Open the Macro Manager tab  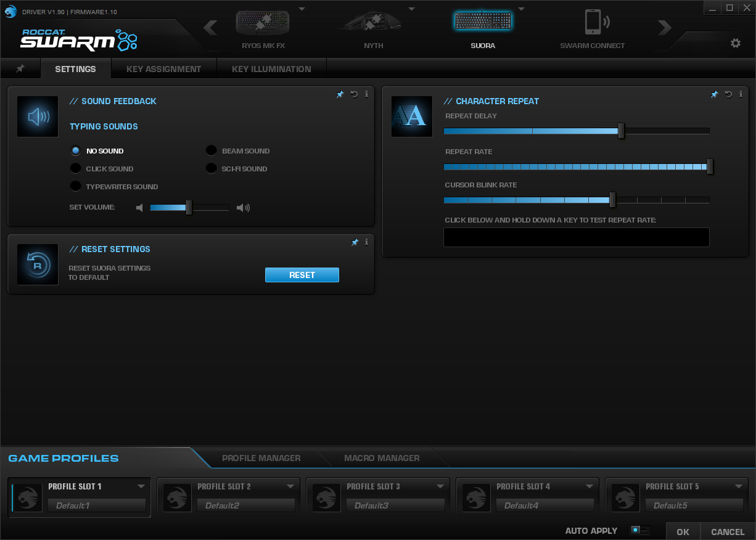click(x=382, y=458)
